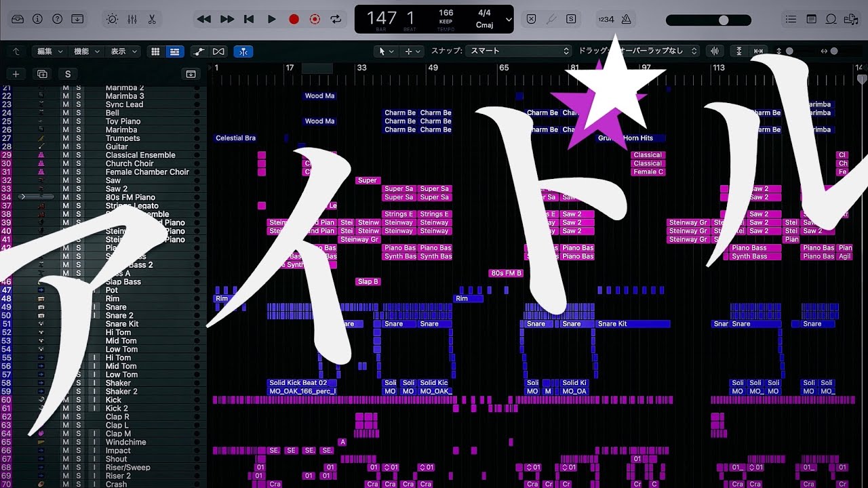Click the global Solo S header button
This screenshot has height=488, width=868.
coord(67,74)
